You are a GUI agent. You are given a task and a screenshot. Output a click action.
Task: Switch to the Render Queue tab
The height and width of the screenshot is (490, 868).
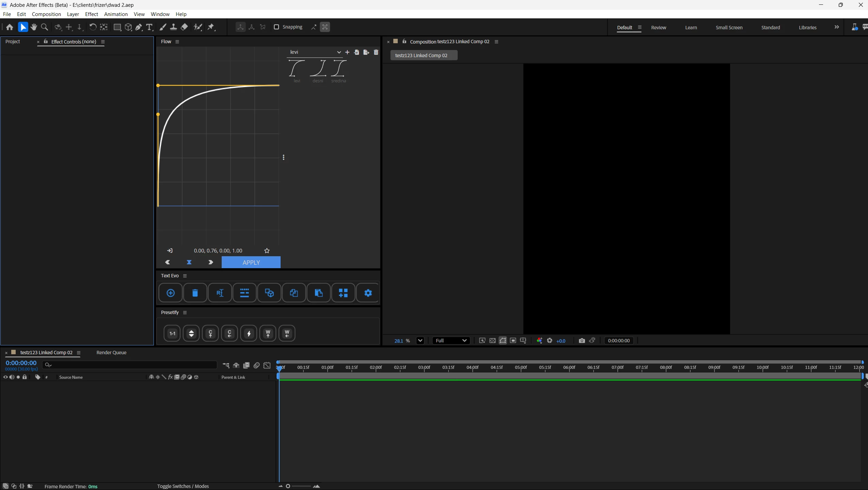click(111, 353)
